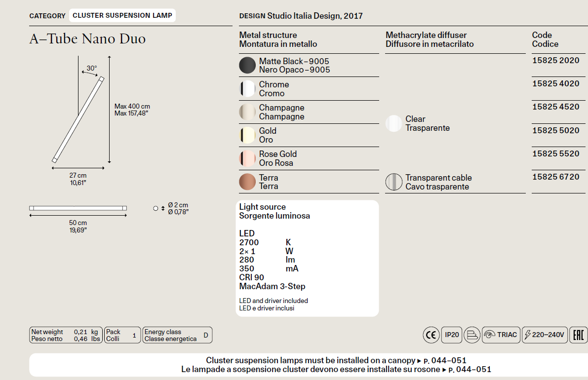Screen dimensions: 588x380
Task: Click the CLUSTER SUSPENSION LAMP category tag
Action: (x=122, y=15)
